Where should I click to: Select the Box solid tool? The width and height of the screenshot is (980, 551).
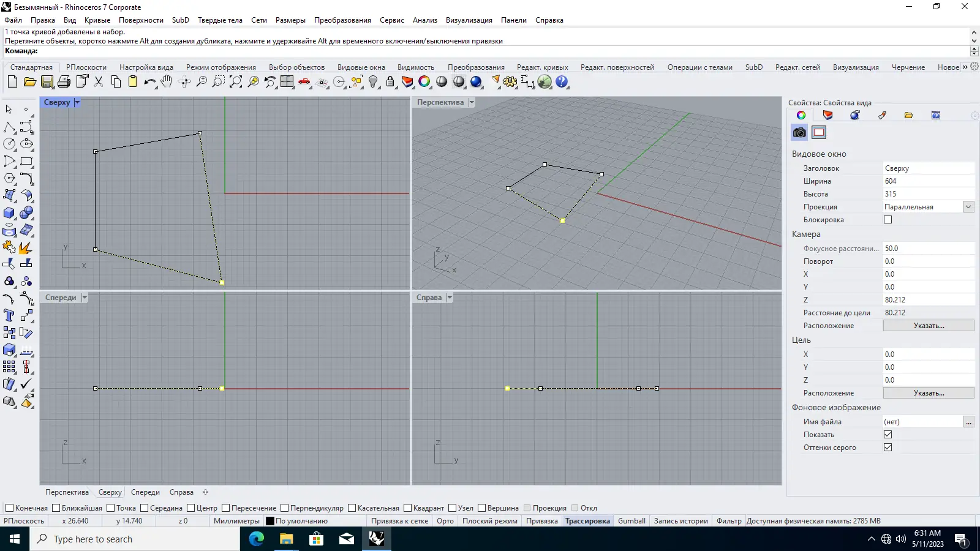coord(9,212)
